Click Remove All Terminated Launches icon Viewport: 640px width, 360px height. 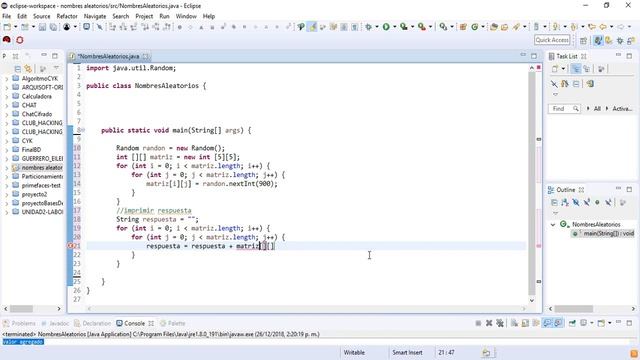(500, 323)
